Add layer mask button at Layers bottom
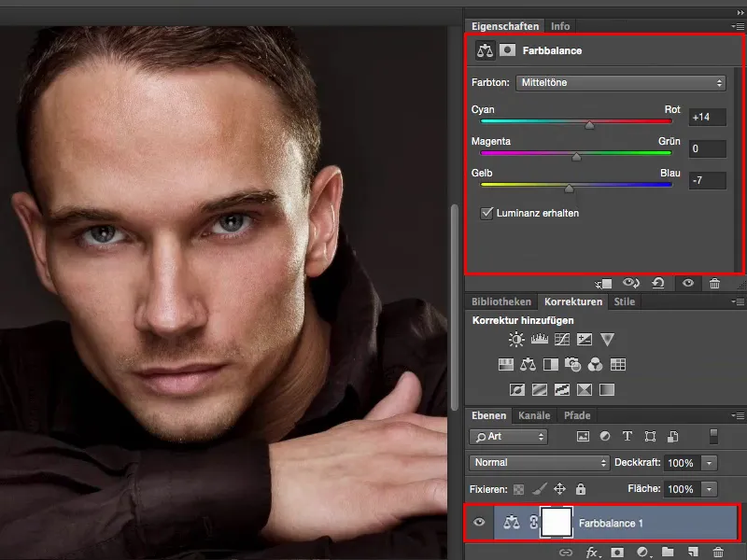Screen dimensions: 747x560 (x=617, y=553)
